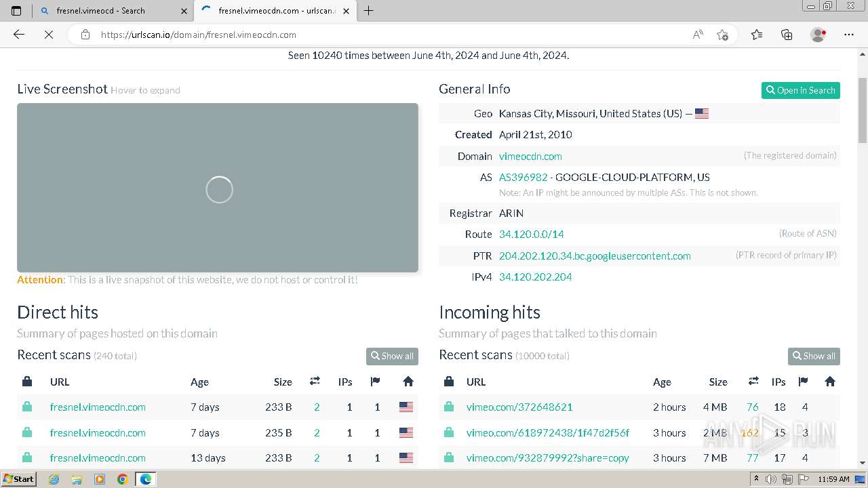868x488 pixels.
Task: Switch to the fresnel.vimeocd - Search tab
Action: (x=112, y=11)
